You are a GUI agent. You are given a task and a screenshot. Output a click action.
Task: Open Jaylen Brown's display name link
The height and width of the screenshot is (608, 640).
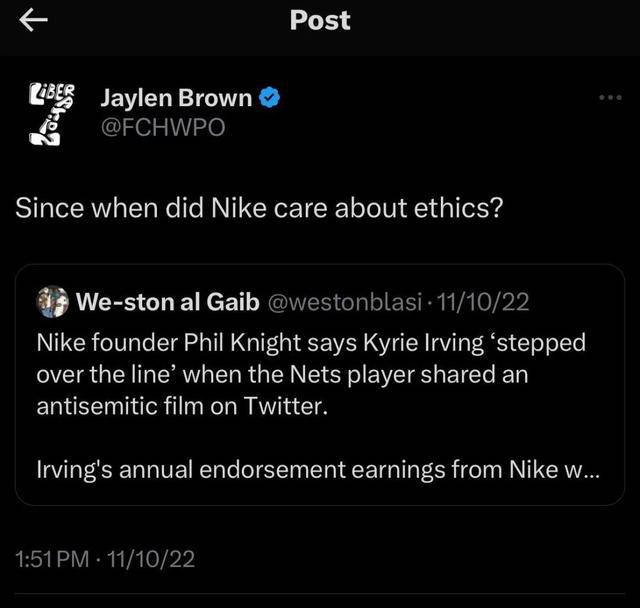pos(176,98)
